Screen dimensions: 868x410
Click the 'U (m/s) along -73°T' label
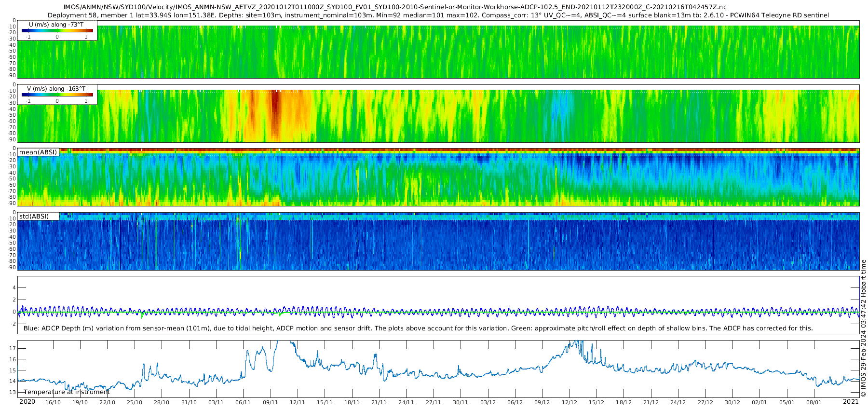coord(56,25)
